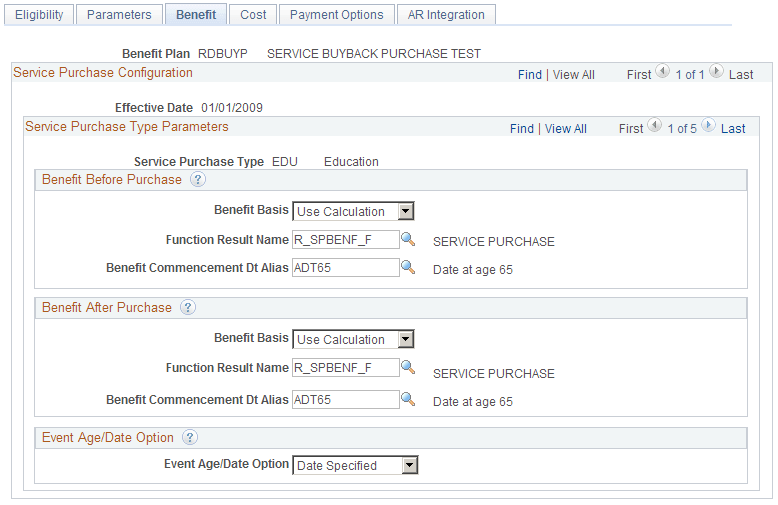The image size is (778, 505).
Task: Open help for Benefit After Purchase
Action: click(x=188, y=307)
